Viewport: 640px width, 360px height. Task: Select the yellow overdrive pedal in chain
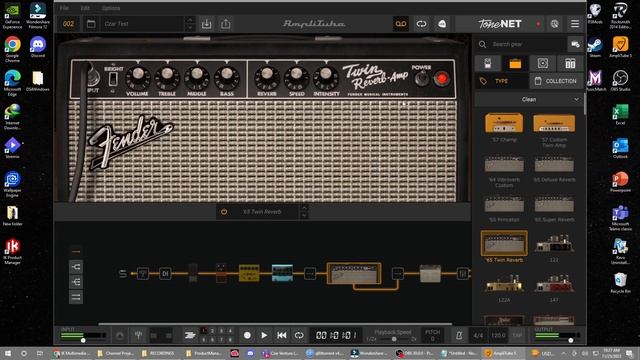[249, 273]
